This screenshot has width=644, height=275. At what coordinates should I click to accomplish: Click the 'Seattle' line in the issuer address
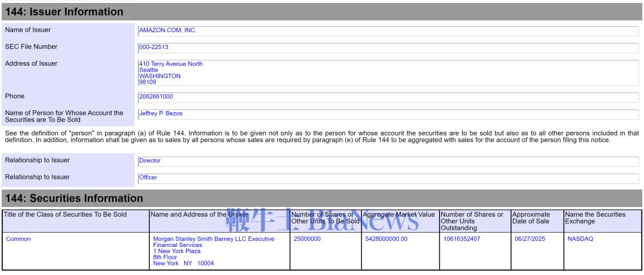148,70
